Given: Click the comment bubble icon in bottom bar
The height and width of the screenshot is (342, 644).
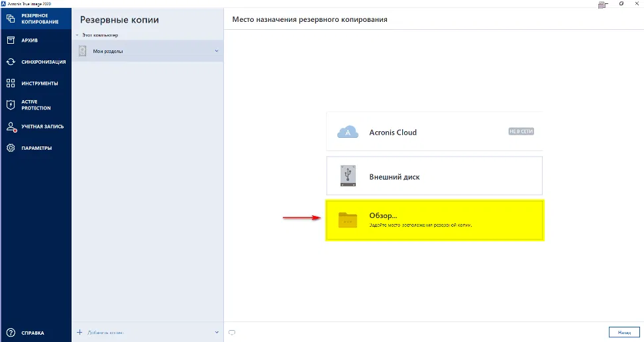Looking at the screenshot, I should tap(231, 332).
